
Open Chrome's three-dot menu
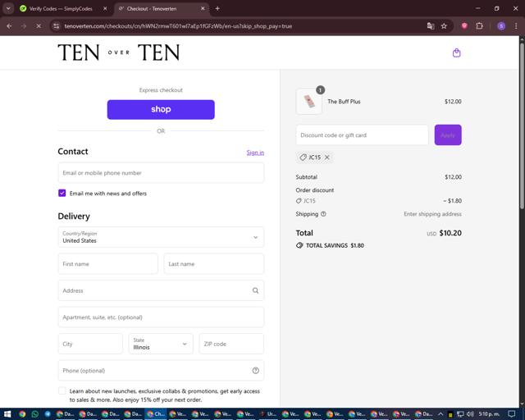coord(516,26)
